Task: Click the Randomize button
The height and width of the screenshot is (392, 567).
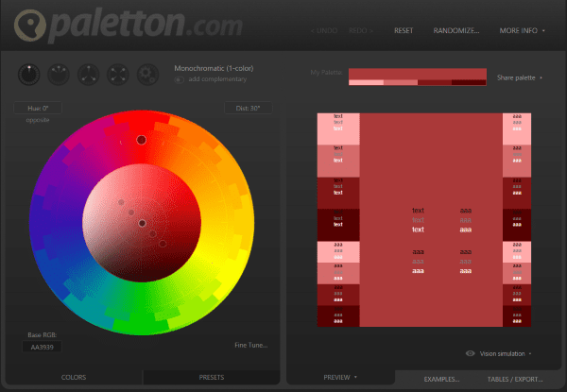Action: pyautogui.click(x=456, y=31)
